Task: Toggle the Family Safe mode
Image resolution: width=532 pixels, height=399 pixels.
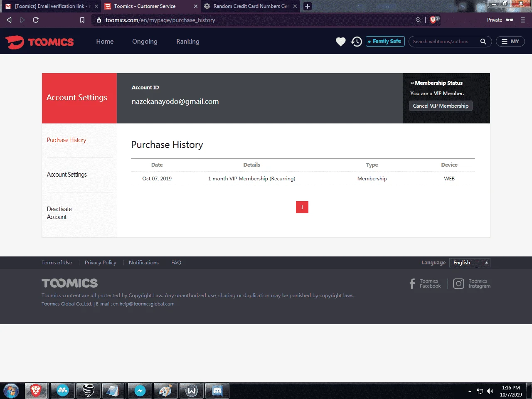Action: [x=385, y=42]
